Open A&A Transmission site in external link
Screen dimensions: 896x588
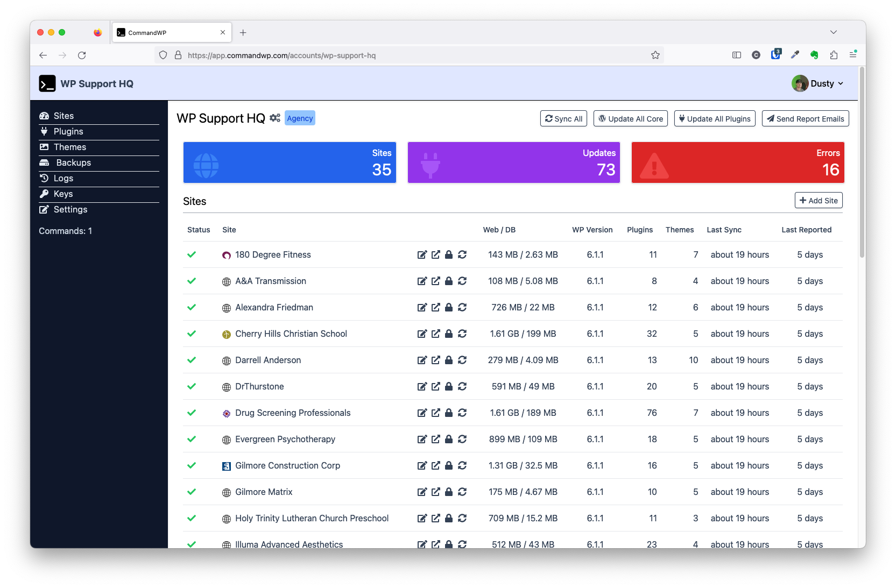click(x=435, y=281)
